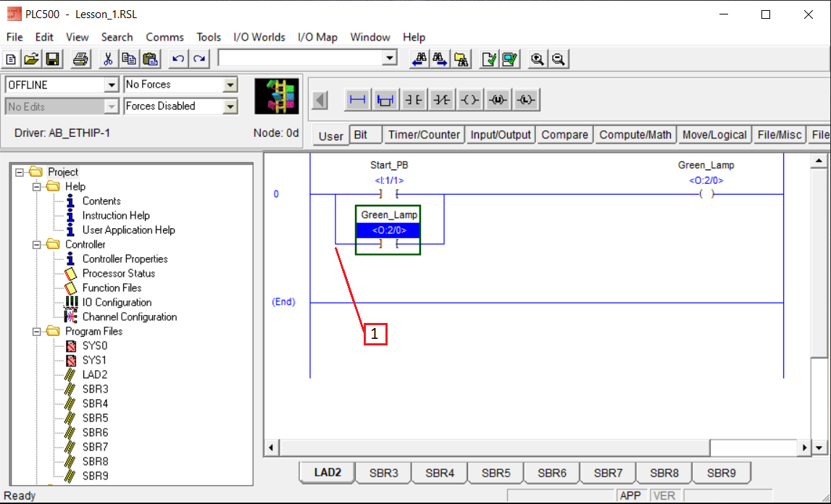831x504 pixels.
Task: Click the search text input field
Action: (x=301, y=58)
